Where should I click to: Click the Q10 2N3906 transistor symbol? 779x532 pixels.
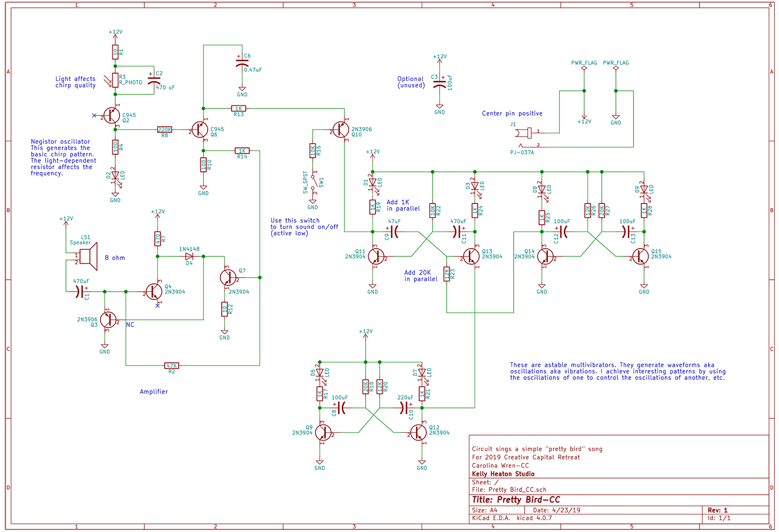[x=341, y=129]
